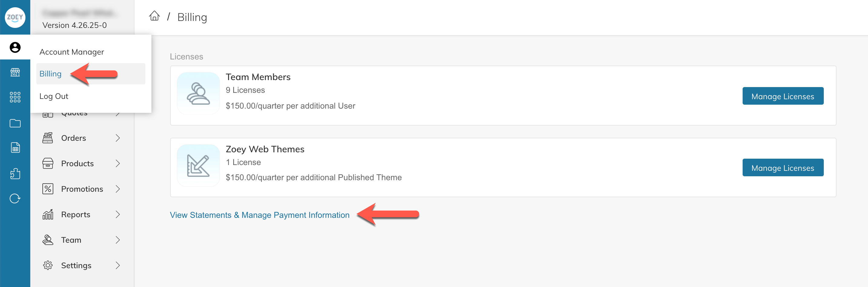868x287 pixels.
Task: Select Billing in the account menu
Action: click(x=90, y=74)
